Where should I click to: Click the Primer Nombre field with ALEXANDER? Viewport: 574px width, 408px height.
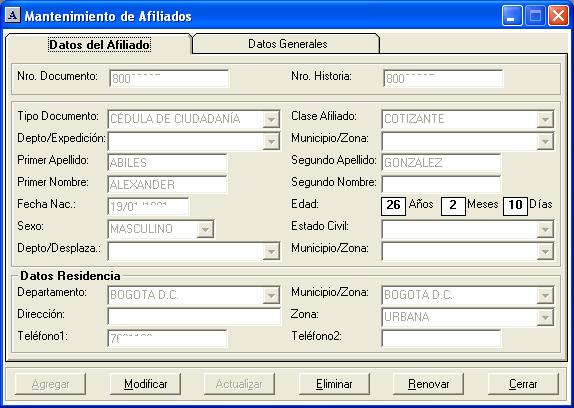coord(167,184)
